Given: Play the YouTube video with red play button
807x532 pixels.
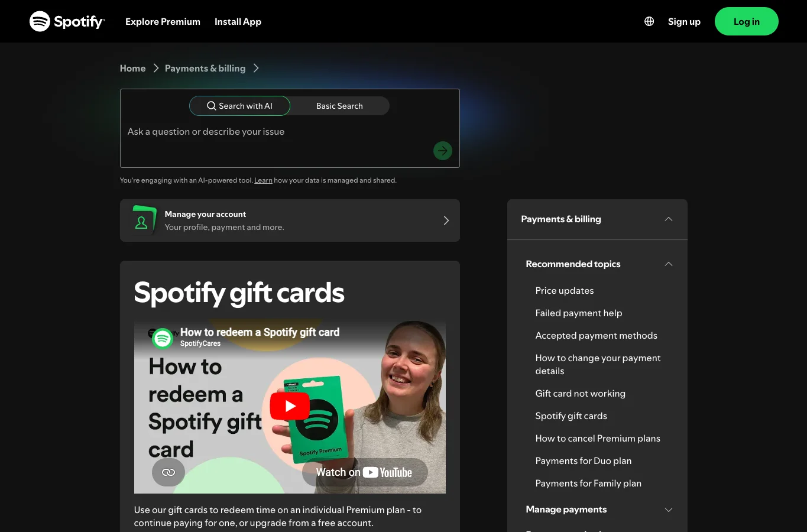Looking at the screenshot, I should coord(290,406).
